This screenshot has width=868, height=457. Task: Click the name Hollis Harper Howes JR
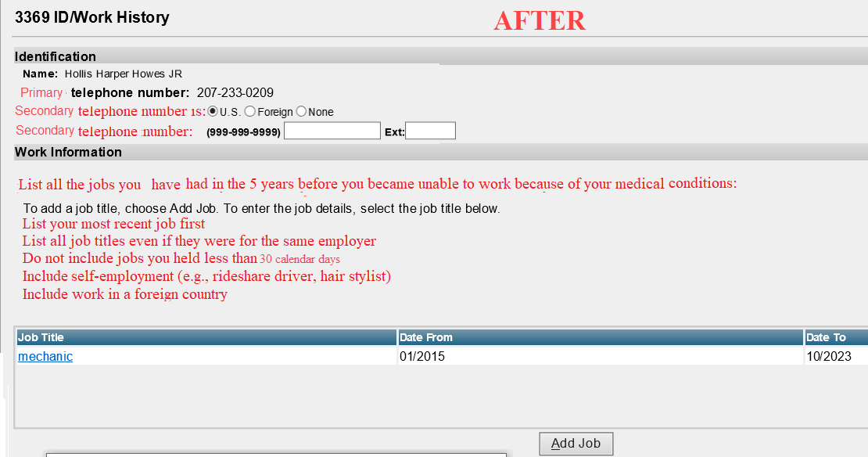[x=124, y=74]
